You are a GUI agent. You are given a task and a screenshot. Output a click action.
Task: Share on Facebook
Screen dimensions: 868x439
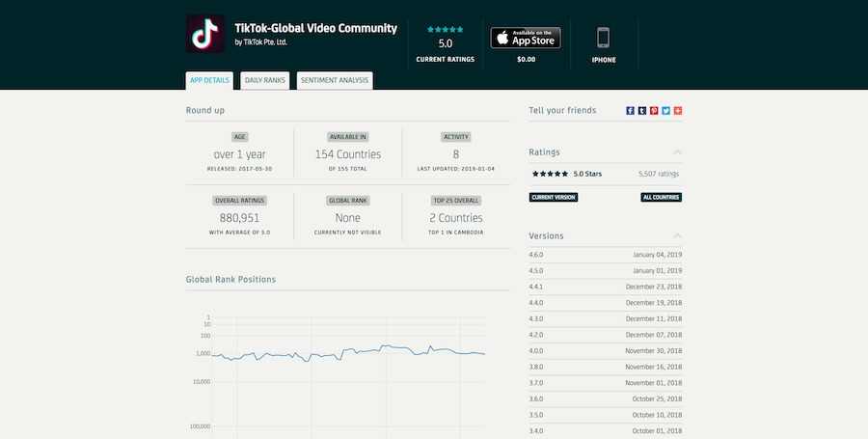630,111
